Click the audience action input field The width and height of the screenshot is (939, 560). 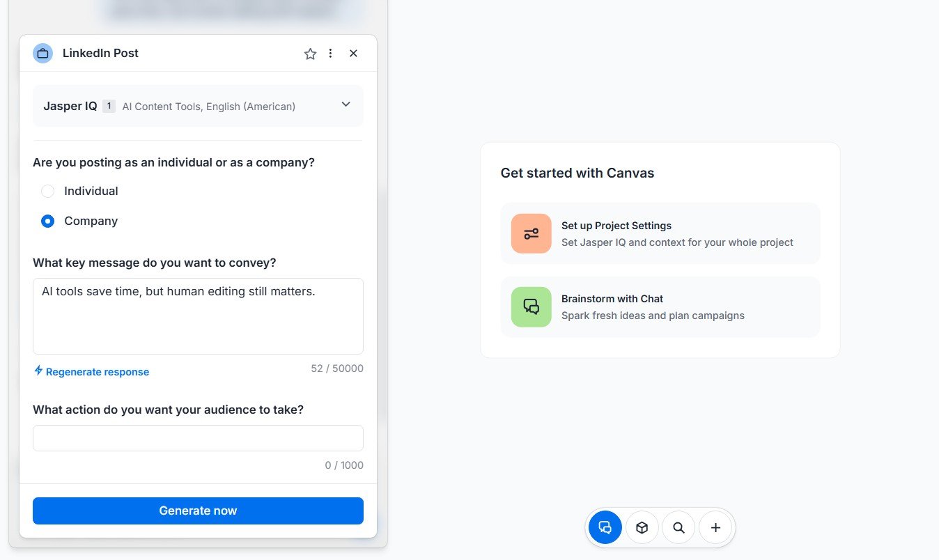[x=198, y=438]
